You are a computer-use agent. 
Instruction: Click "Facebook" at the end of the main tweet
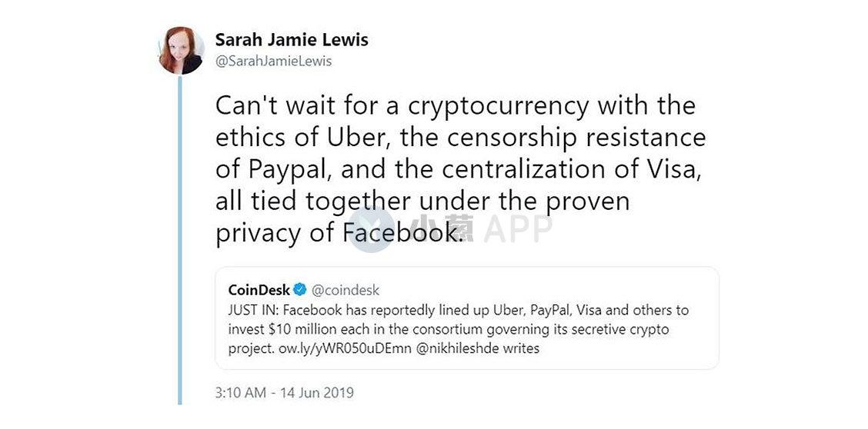402,234
